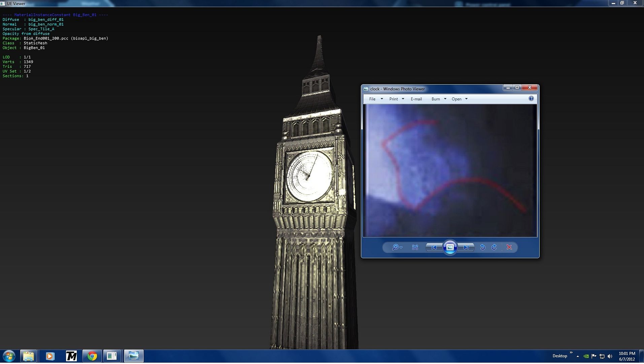Open Google Chrome from the taskbar

[x=92, y=356]
